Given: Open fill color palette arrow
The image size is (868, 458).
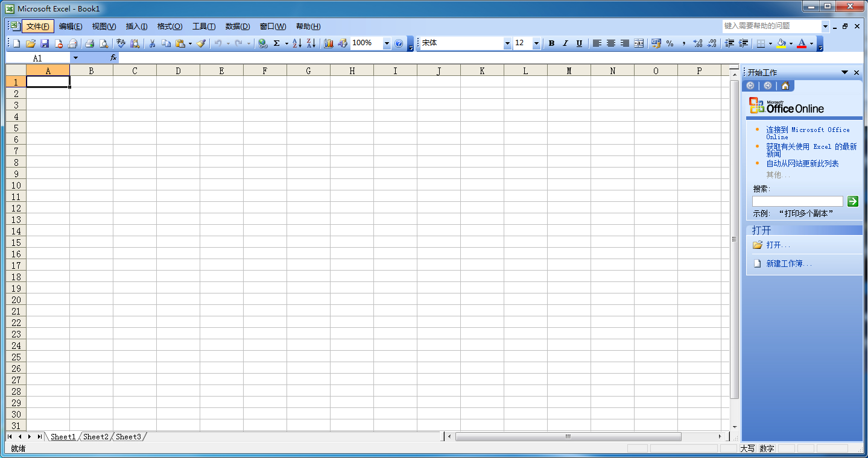Looking at the screenshot, I should (x=791, y=43).
